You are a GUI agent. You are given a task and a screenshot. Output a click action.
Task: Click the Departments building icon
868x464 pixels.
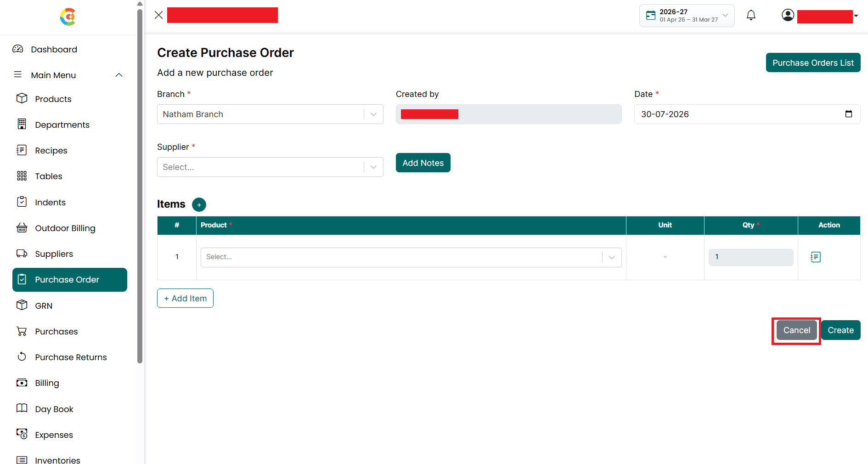[22, 124]
